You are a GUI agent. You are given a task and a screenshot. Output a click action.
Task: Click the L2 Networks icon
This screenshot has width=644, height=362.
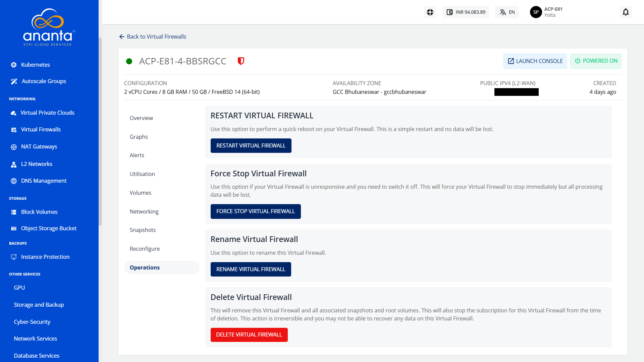click(x=14, y=164)
